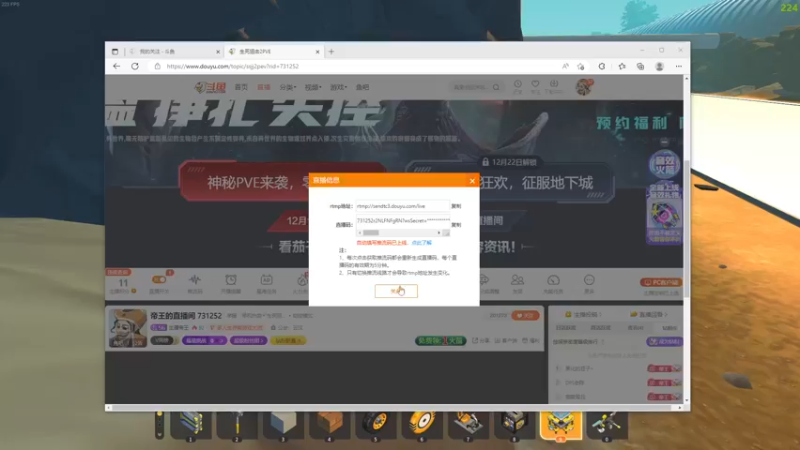The height and width of the screenshot is (450, 800).
Task: Select the active PVE topic tab
Action: [273, 52]
